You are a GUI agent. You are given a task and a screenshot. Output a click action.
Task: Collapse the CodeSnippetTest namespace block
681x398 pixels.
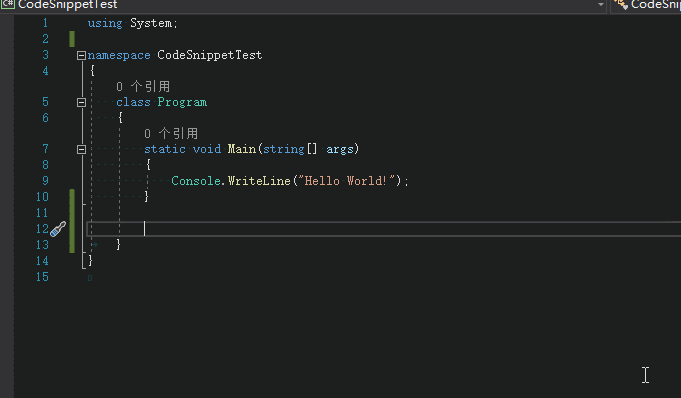[x=81, y=55]
